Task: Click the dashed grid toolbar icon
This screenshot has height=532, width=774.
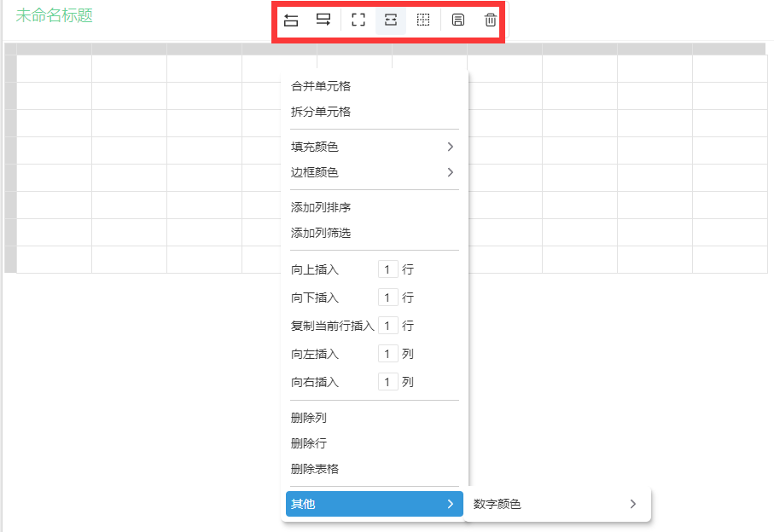Action: pos(423,20)
